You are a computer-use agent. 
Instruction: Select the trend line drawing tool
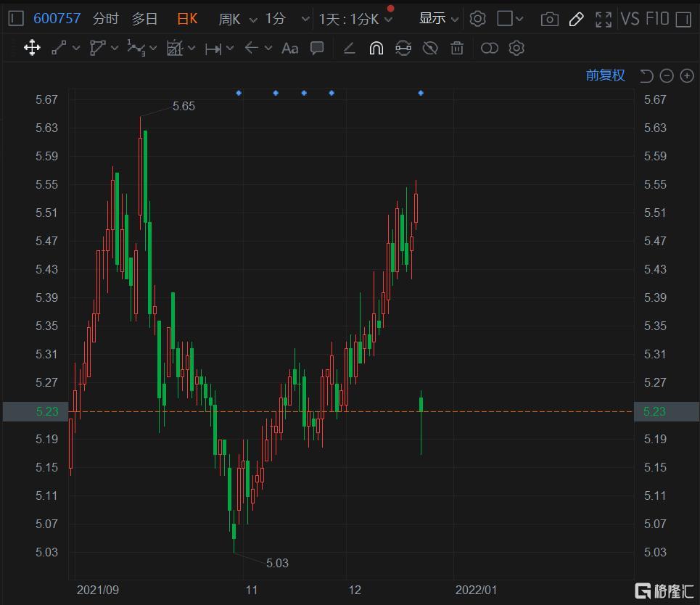click(x=59, y=48)
